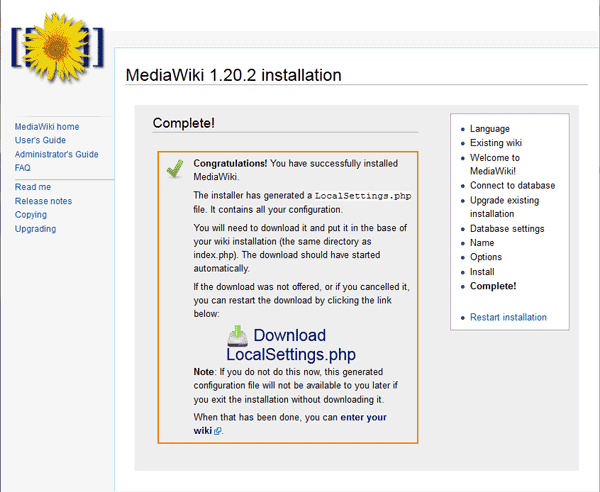
Task: Click Download LocalSettings.php link
Action: (x=291, y=345)
